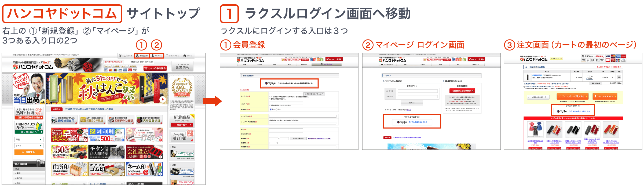The height and width of the screenshot is (188, 644).
Task: Click ご登録はこちら(無料) red button
Action: point(462,91)
